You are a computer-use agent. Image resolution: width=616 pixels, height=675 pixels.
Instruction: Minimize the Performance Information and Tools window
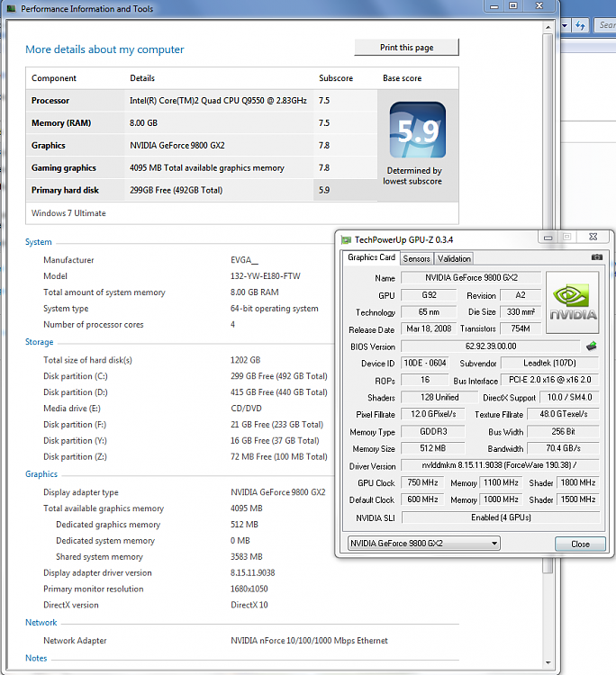(494, 5)
